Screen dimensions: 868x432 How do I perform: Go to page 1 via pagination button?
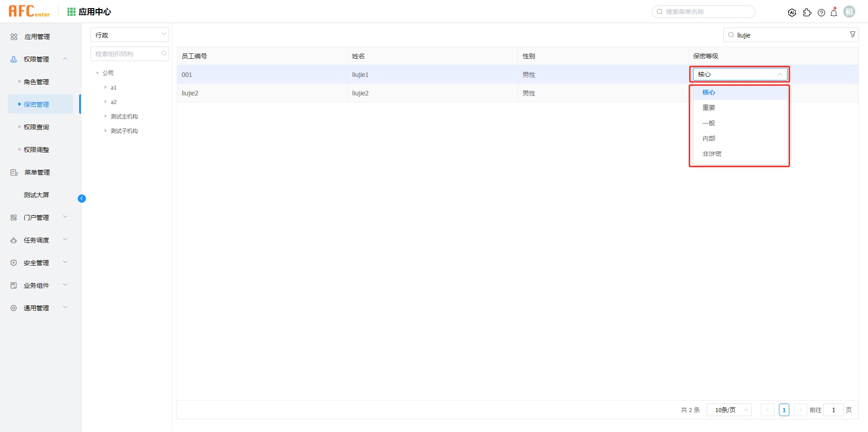click(784, 410)
